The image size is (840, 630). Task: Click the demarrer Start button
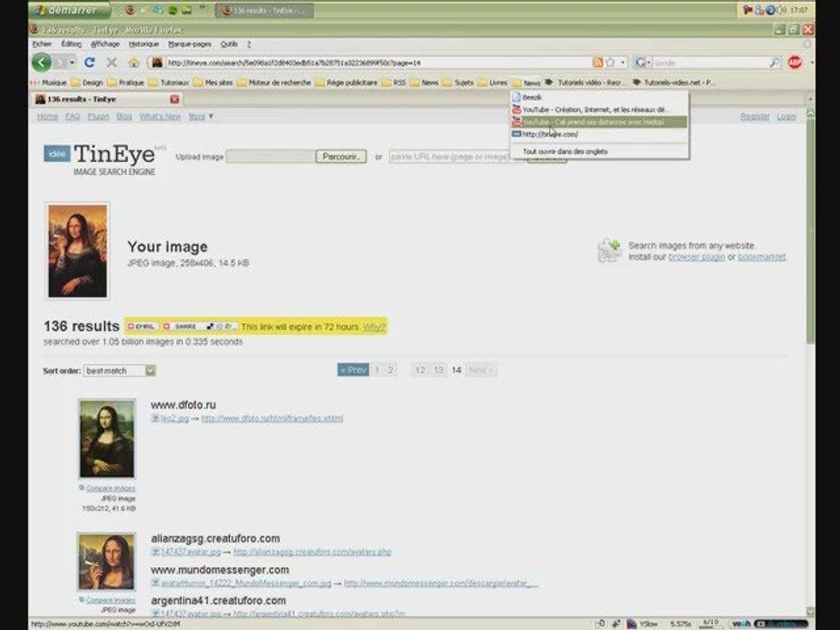[70, 10]
